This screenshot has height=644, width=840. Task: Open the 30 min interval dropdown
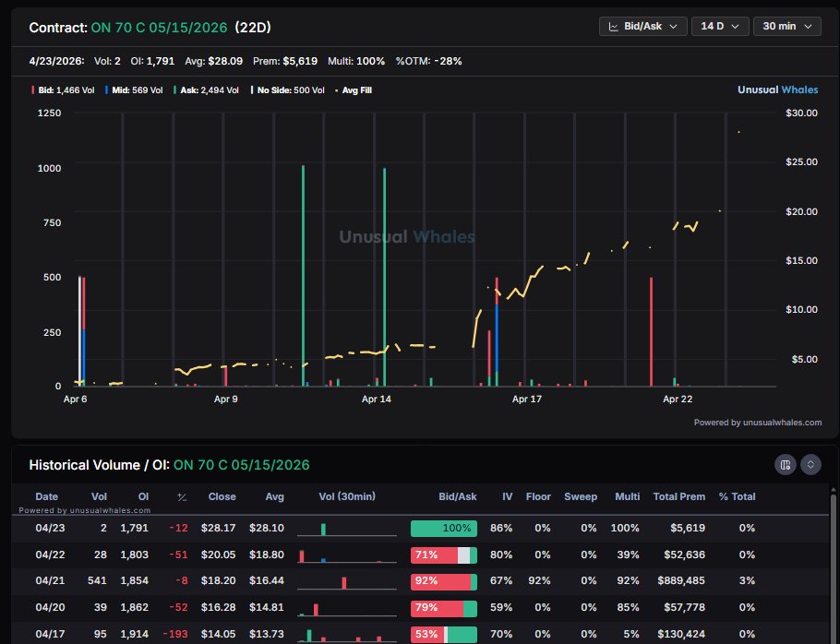(786, 26)
